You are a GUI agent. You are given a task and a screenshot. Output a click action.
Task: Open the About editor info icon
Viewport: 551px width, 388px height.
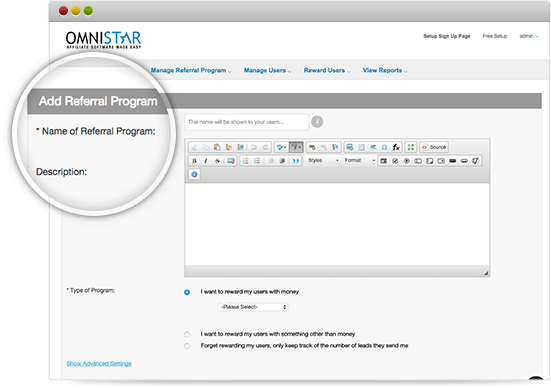(x=194, y=174)
